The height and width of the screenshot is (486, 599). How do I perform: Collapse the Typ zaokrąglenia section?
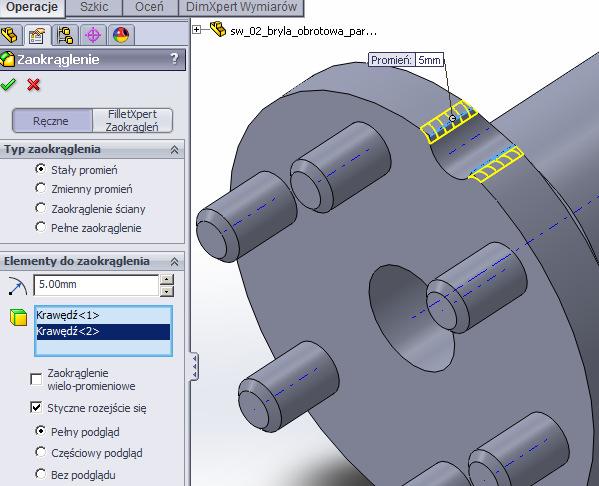tap(175, 149)
